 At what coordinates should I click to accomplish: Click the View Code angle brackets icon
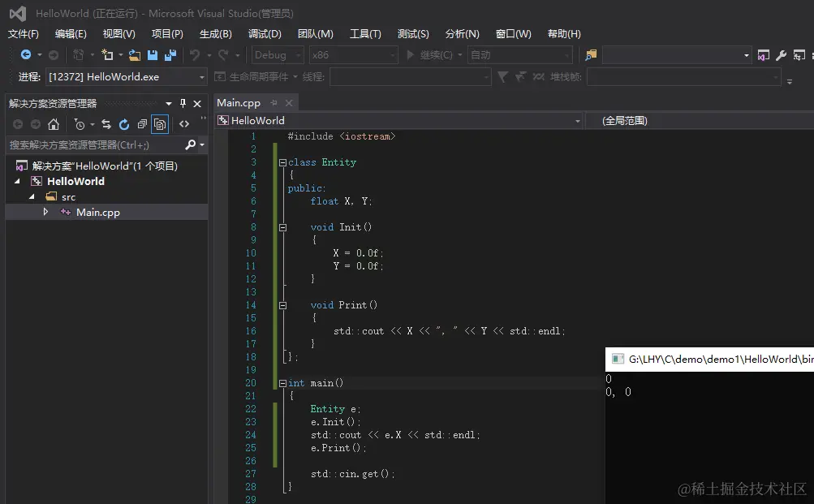184,124
